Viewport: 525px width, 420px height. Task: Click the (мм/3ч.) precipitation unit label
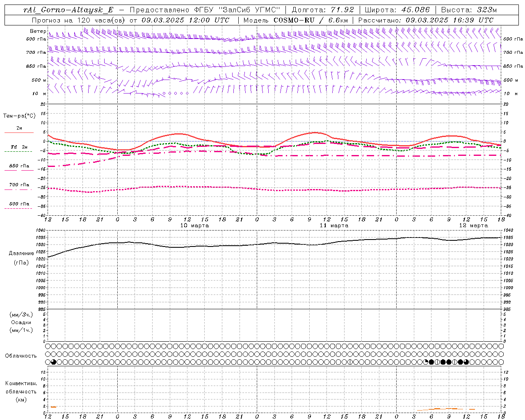(x=21, y=315)
